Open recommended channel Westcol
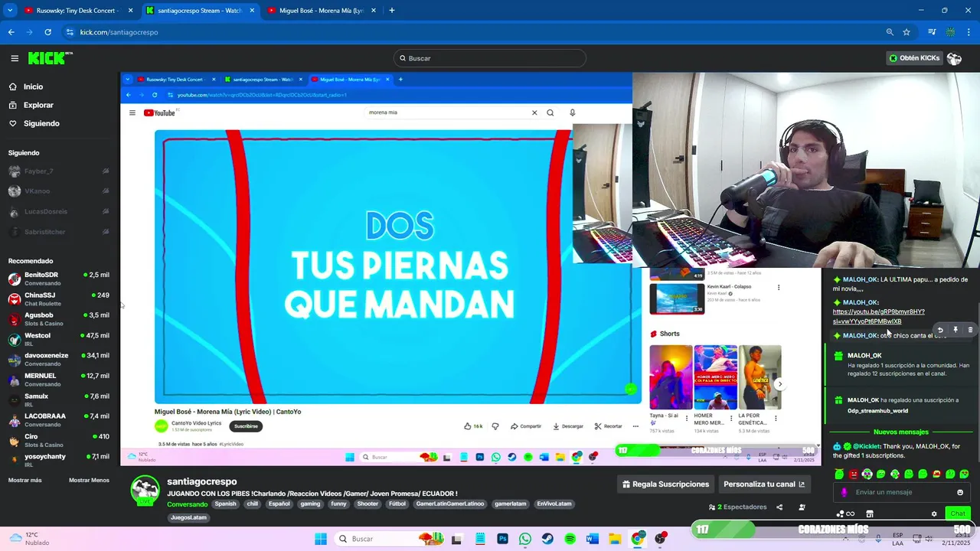 (x=59, y=340)
